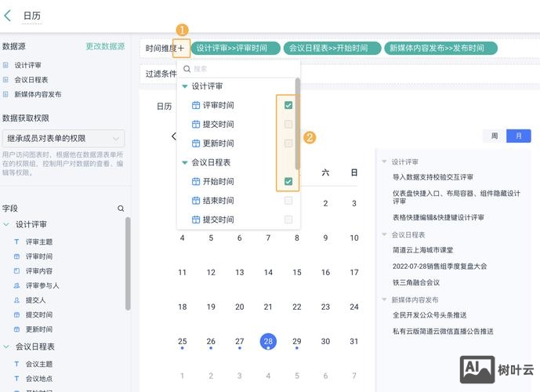Viewport: 540px width, 392px height.
Task: Check 更新时间 under 设计评审 in dropdown
Action: click(288, 143)
